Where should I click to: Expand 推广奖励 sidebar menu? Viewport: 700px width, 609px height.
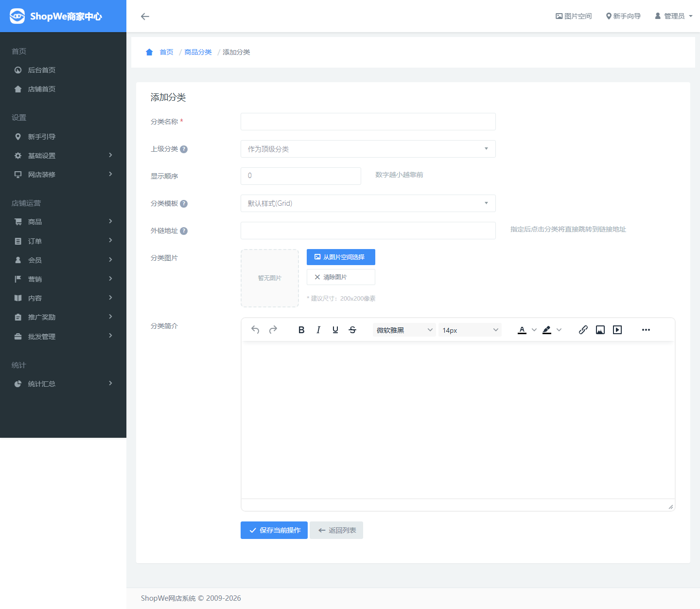[63, 317]
